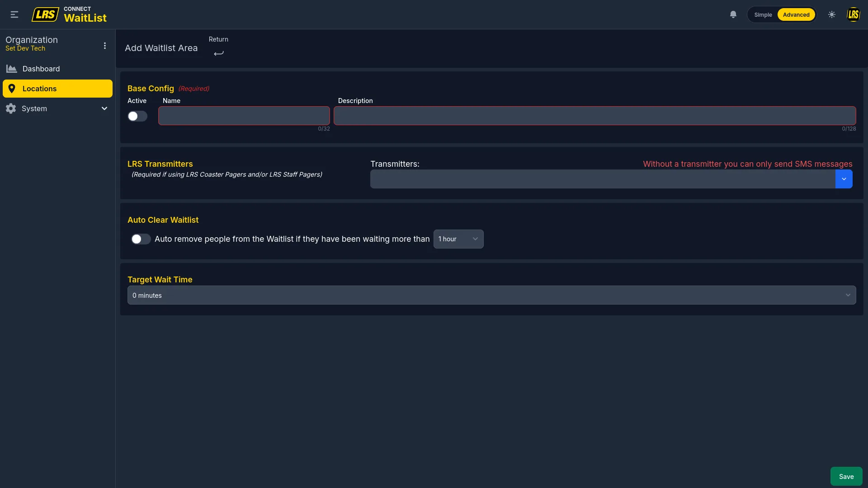Click the Return label
The image size is (868, 488).
tap(218, 39)
